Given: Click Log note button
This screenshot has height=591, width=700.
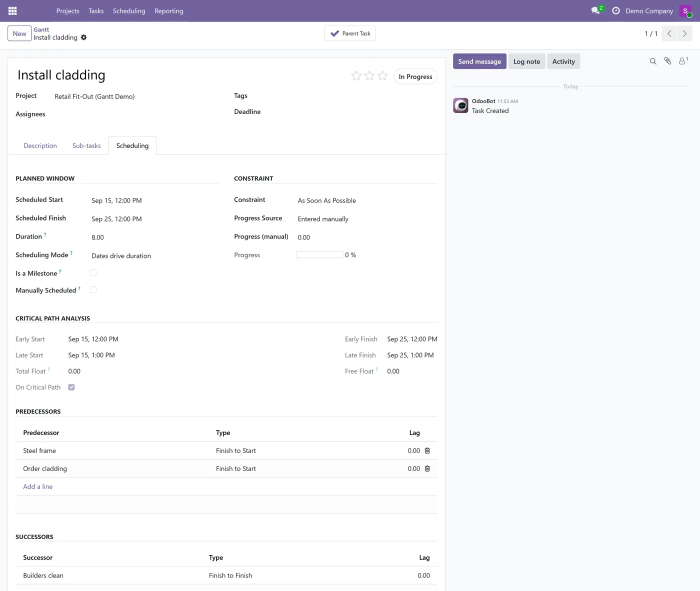Looking at the screenshot, I should 526,61.
